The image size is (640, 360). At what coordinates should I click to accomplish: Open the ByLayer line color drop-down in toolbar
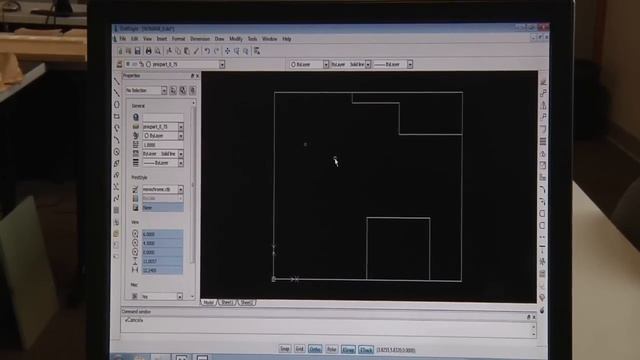pos(326,64)
